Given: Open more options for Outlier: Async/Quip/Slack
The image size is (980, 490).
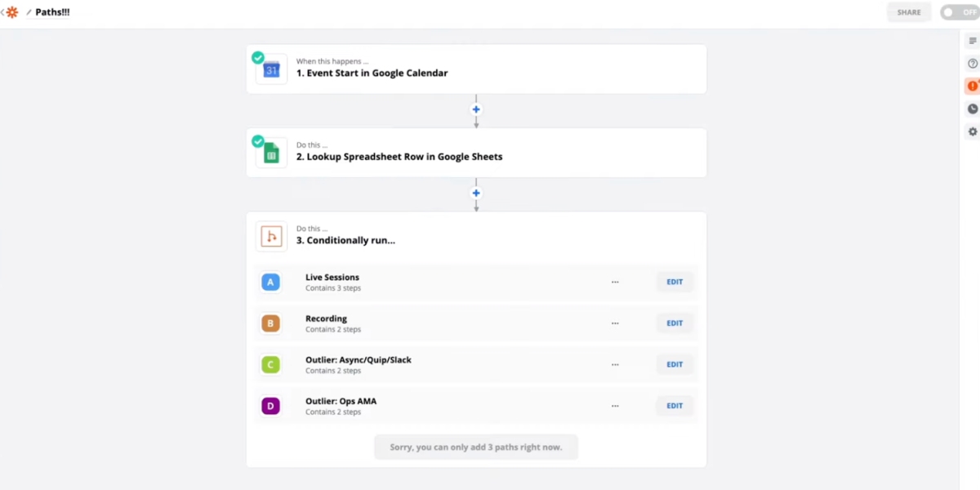Looking at the screenshot, I should click(x=615, y=365).
